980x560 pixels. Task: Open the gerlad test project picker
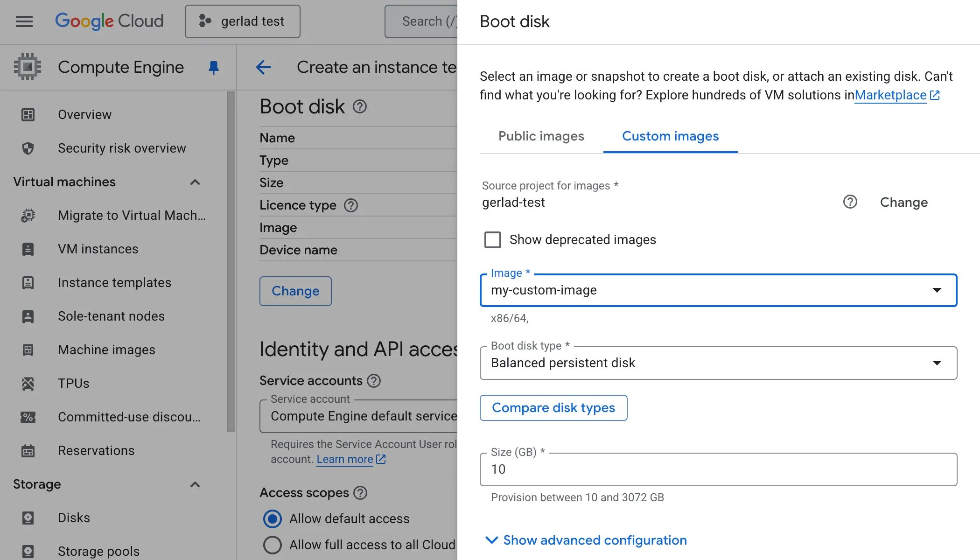pos(243,21)
